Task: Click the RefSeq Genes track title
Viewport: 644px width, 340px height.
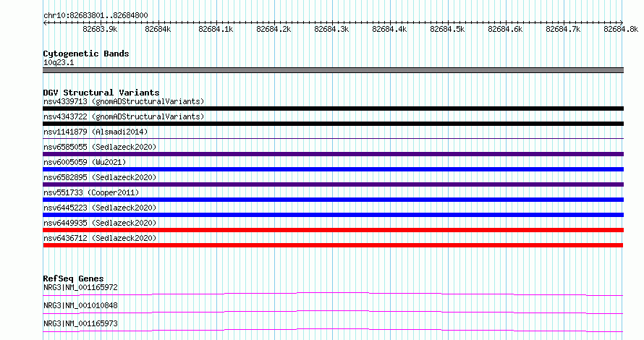Action: (73, 279)
